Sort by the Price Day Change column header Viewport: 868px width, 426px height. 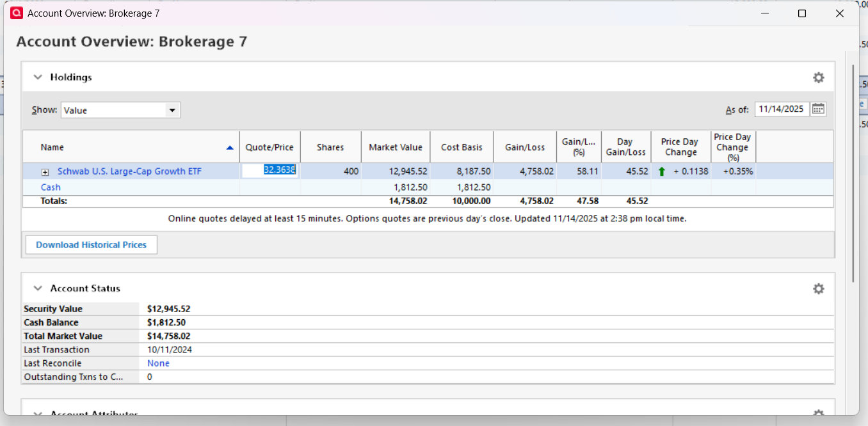pyautogui.click(x=680, y=147)
